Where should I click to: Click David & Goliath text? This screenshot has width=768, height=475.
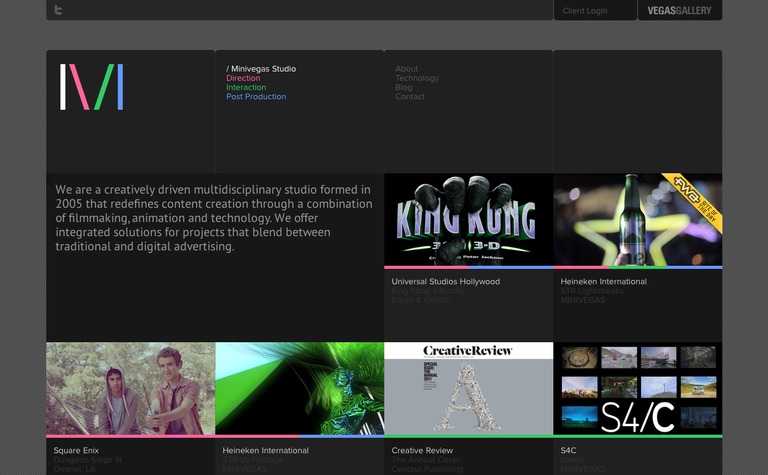[x=420, y=300]
